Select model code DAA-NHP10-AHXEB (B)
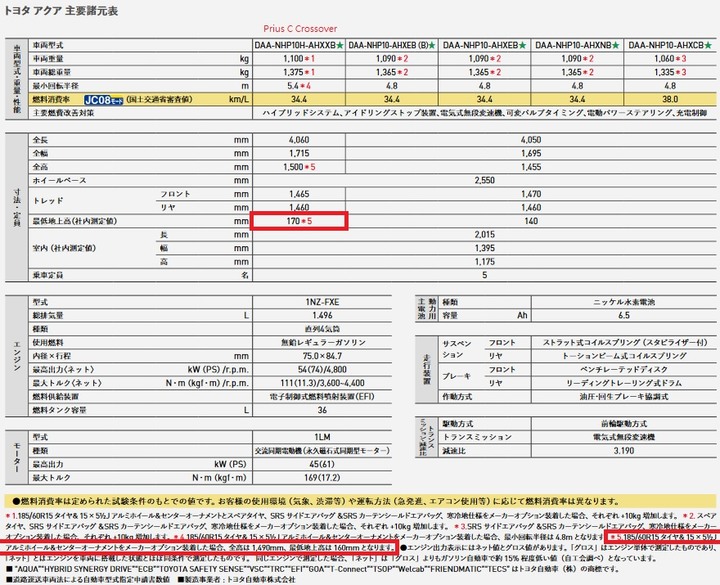Viewport: 720px width, 585px height. click(x=388, y=45)
